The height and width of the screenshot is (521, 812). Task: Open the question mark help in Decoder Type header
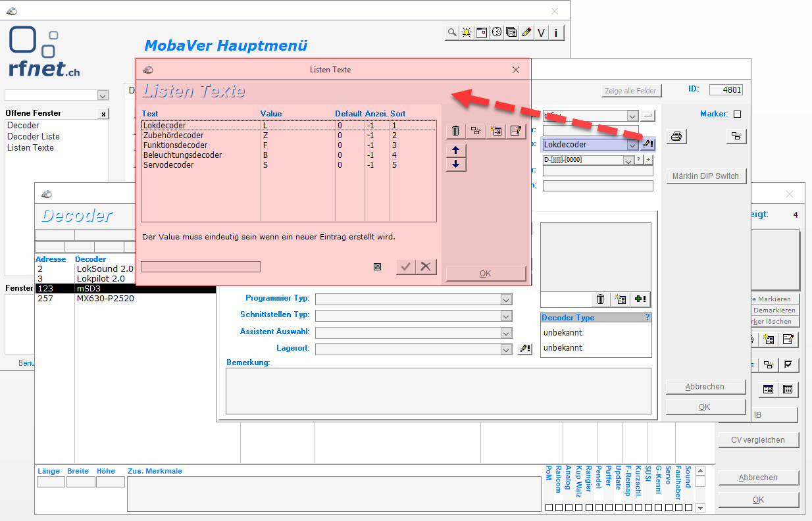pos(647,317)
